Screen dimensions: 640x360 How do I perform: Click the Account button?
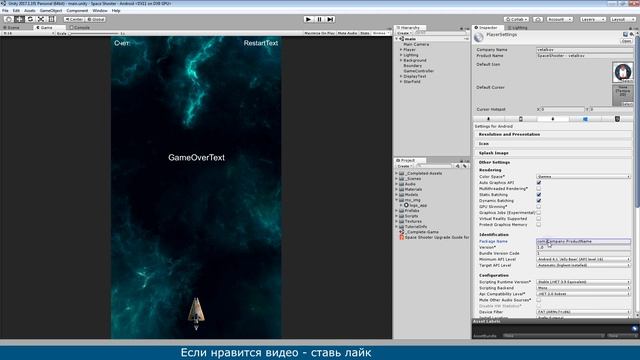tap(560, 19)
